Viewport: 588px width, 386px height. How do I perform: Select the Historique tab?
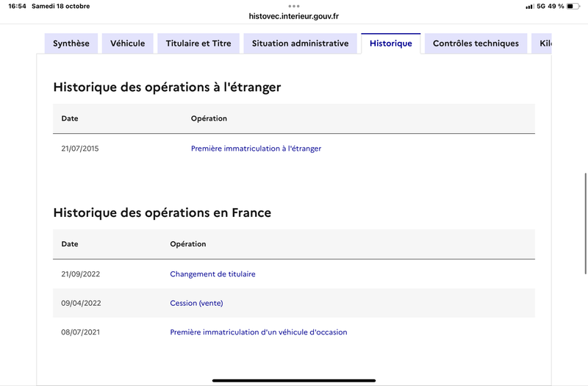[x=390, y=43]
